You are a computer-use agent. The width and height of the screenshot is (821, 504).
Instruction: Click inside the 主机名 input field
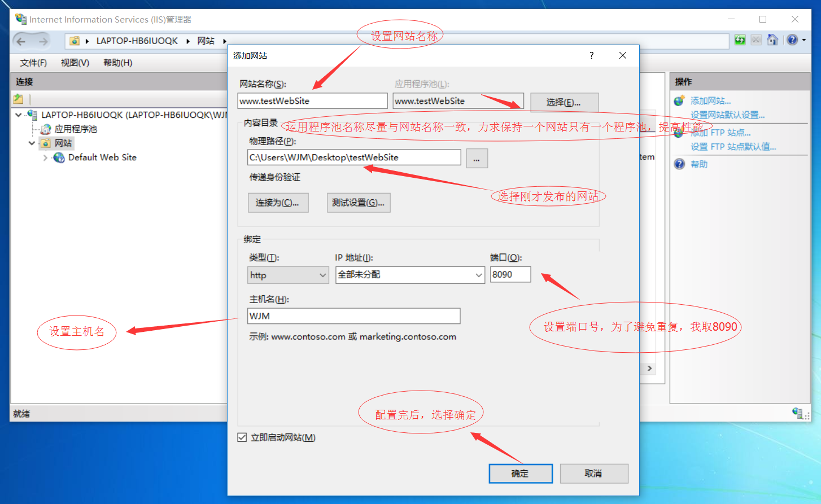click(x=353, y=316)
